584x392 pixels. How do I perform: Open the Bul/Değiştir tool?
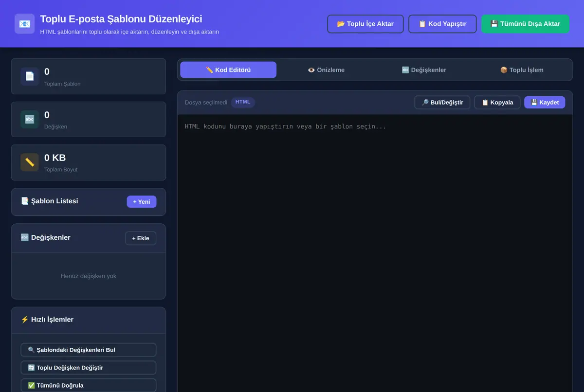tap(442, 102)
